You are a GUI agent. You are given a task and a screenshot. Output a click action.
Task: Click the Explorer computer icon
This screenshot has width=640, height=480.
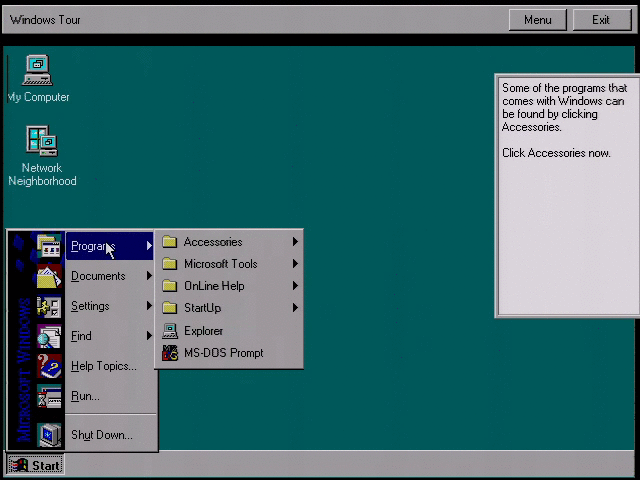click(x=170, y=331)
